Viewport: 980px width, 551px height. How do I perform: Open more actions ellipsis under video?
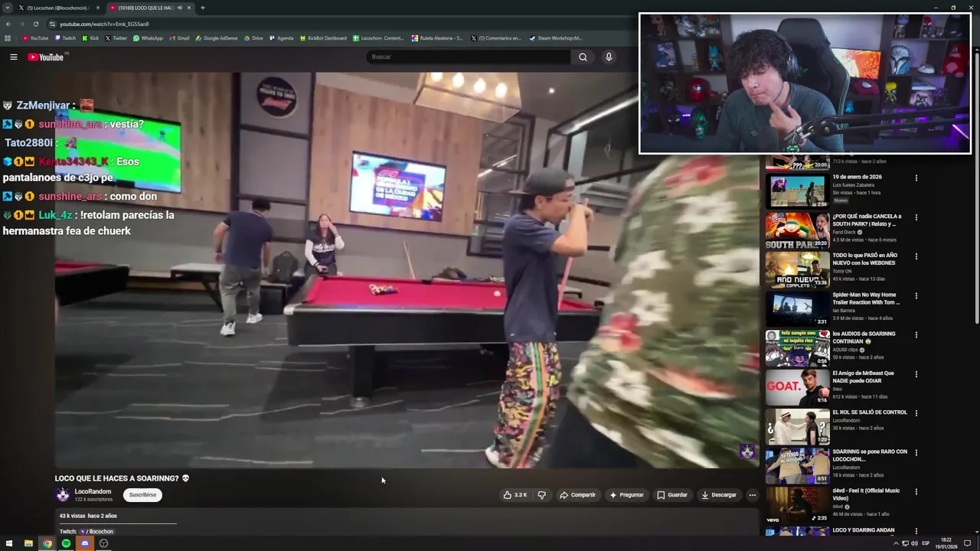[x=752, y=495]
